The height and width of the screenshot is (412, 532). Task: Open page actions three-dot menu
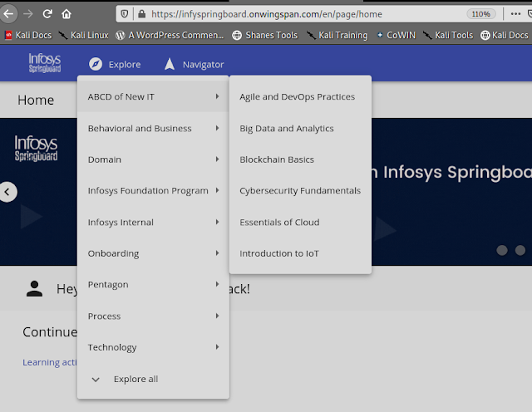(x=515, y=14)
